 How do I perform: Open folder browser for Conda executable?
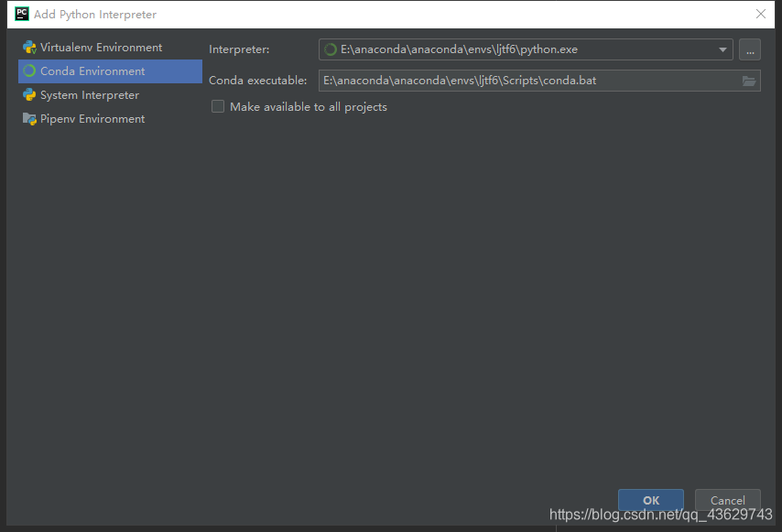click(x=749, y=81)
